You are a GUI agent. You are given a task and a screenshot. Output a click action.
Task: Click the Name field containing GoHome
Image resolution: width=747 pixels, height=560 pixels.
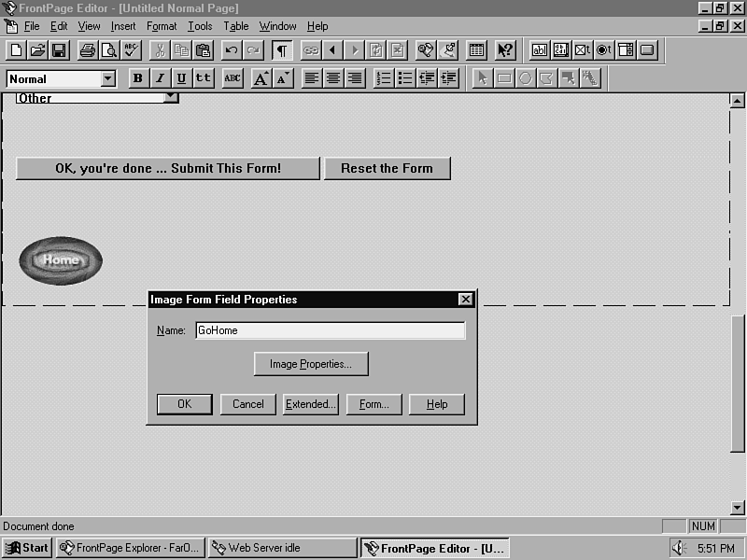(330, 330)
